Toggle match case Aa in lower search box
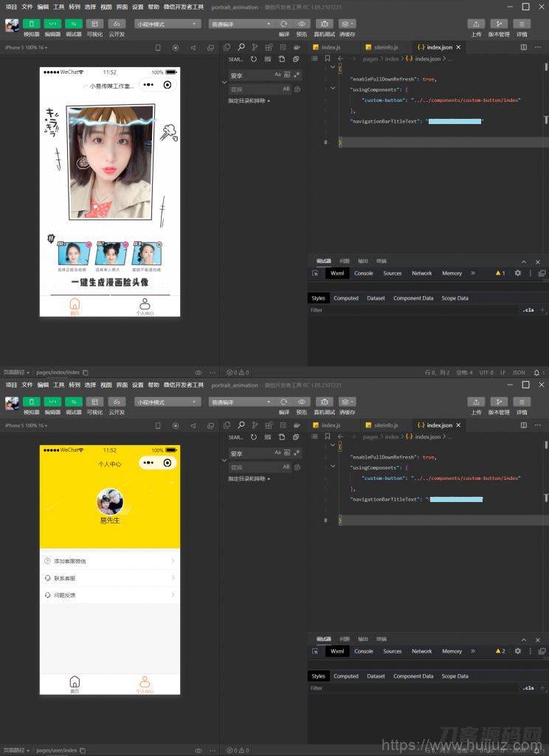 [x=277, y=453]
